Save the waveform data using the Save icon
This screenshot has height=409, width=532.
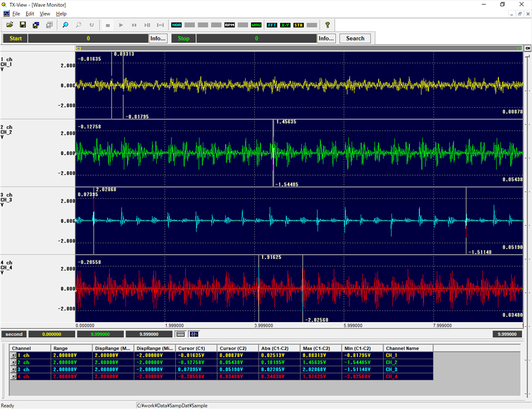coord(23,25)
